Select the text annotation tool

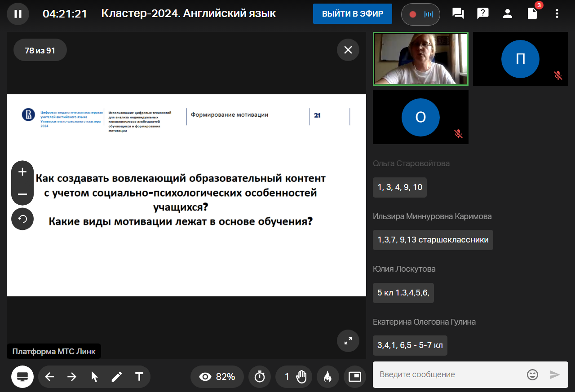(x=139, y=377)
